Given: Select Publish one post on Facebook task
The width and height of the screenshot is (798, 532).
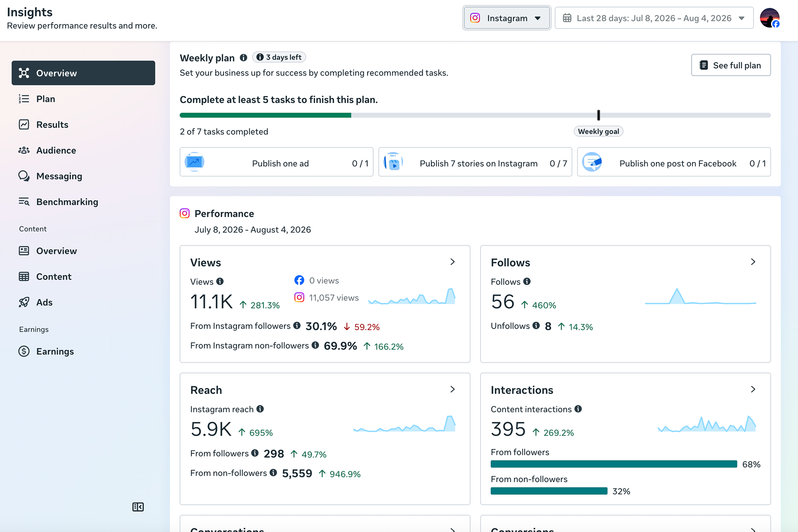Looking at the screenshot, I should click(674, 162).
